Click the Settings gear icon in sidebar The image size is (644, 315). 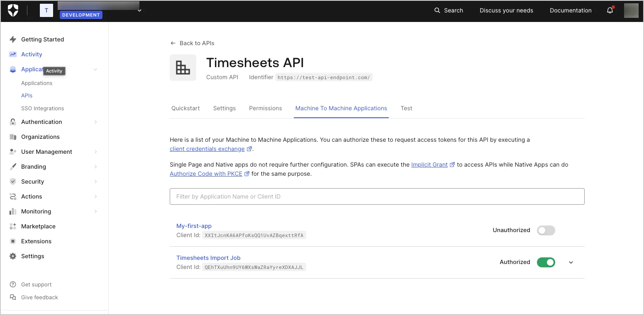[x=13, y=256]
